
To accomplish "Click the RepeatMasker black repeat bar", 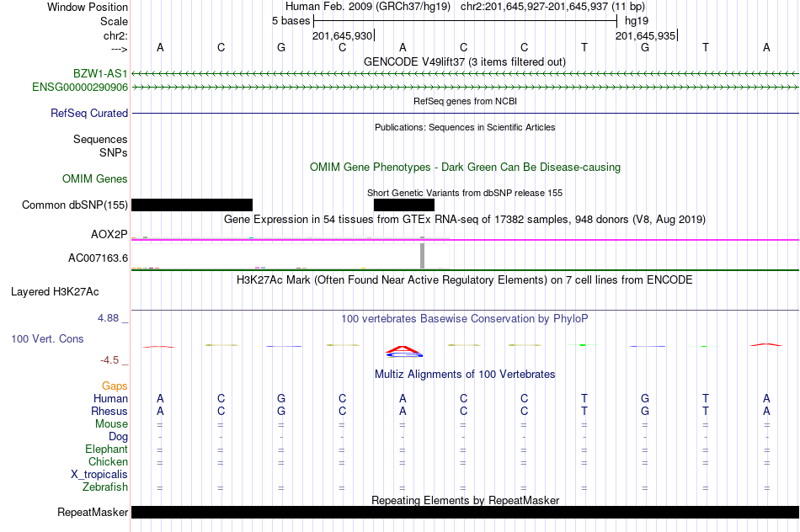I will tap(466, 512).
